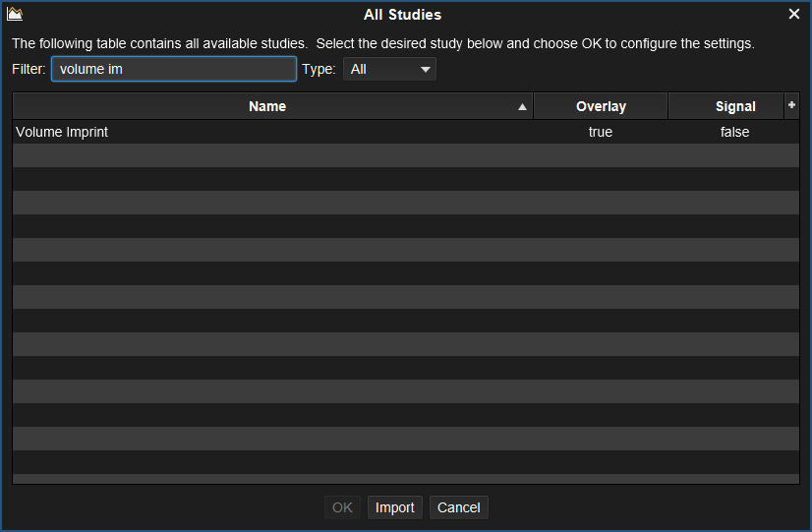Click the plus icon to add table columns
Screen dimensions: 812x532
pyautogui.click(x=791, y=105)
